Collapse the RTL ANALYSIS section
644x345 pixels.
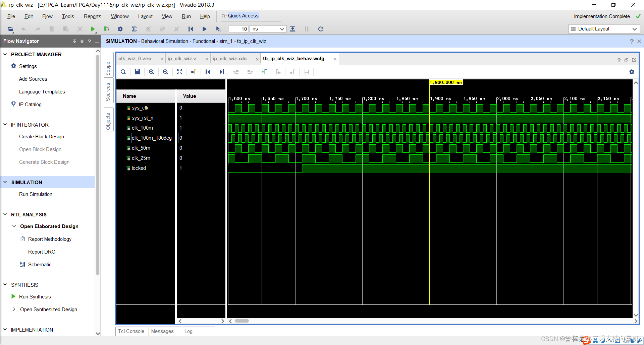tap(5, 214)
